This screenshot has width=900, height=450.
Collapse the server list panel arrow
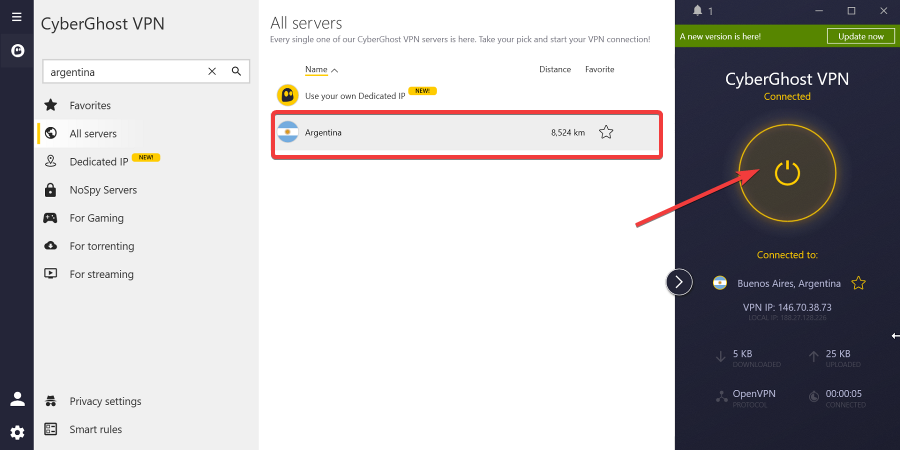[x=679, y=282]
